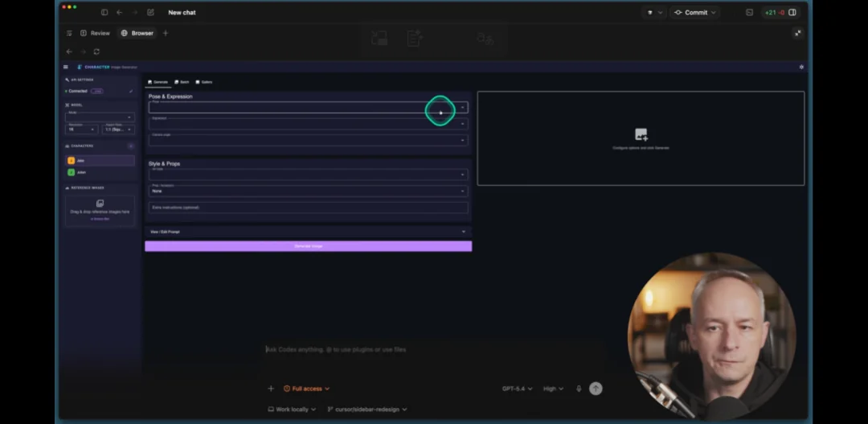Open the GPT-5.4 model selector
868x424 pixels.
pyautogui.click(x=517, y=389)
